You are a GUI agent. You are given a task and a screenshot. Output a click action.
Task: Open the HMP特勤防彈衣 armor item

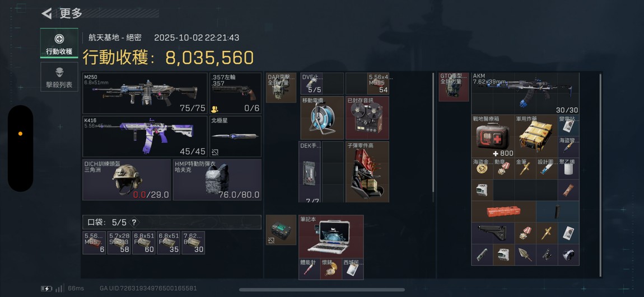tap(217, 180)
